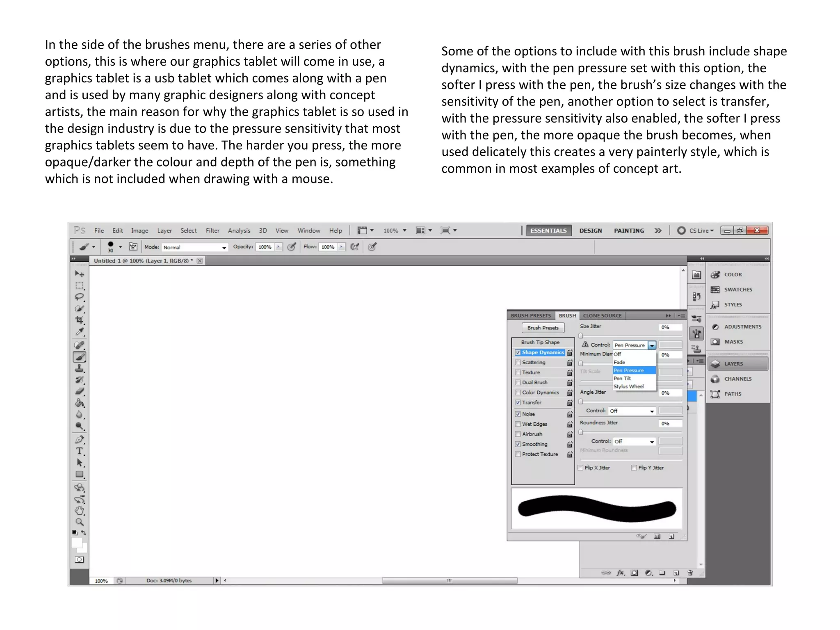Select the Lasso tool
Viewport: 840px width, 630px height.
(80, 297)
